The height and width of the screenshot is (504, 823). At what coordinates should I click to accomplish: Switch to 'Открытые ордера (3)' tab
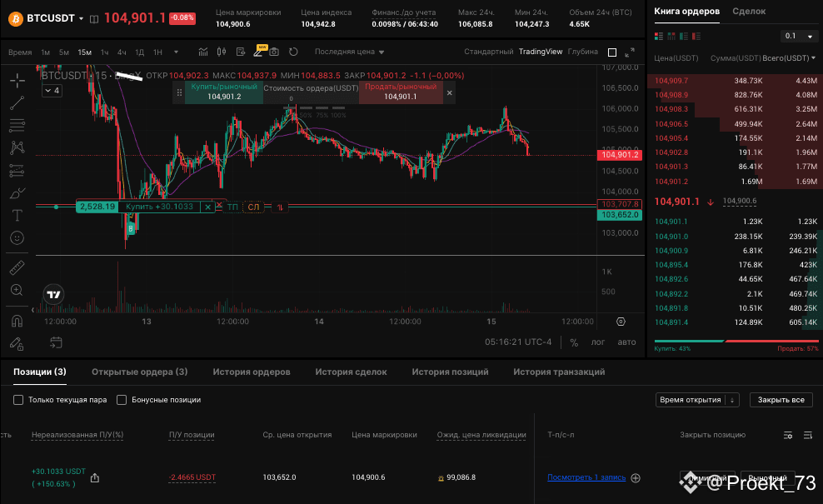click(x=140, y=372)
